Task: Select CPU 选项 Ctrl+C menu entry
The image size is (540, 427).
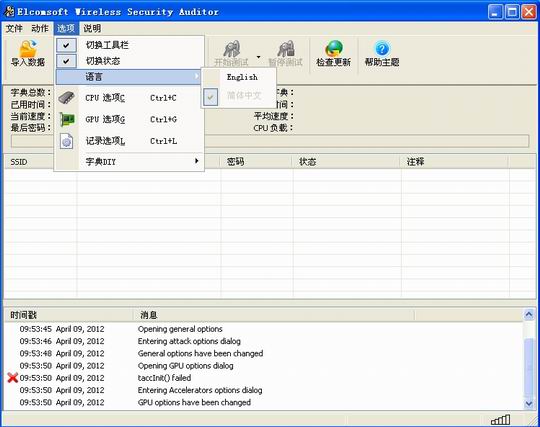Action: pos(129,98)
